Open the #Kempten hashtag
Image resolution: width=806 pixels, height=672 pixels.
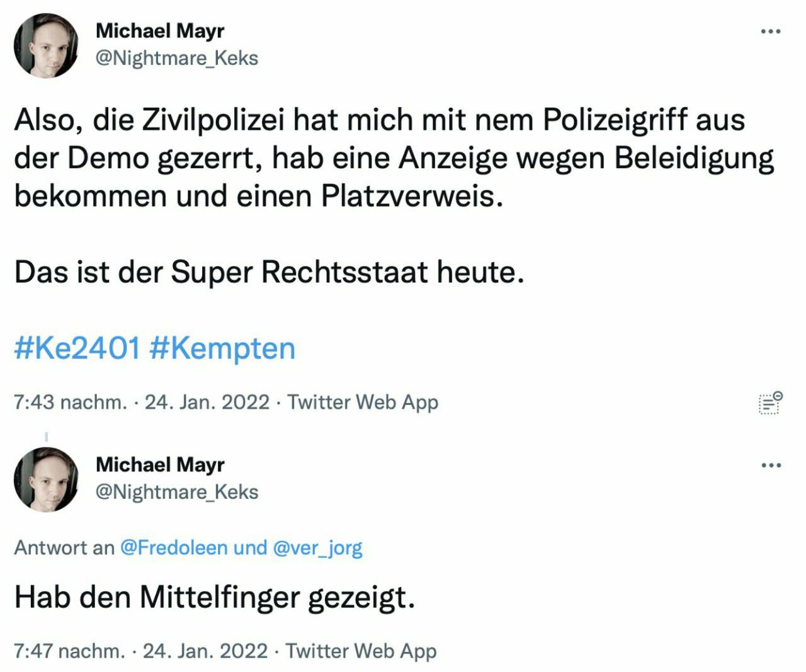(222, 348)
